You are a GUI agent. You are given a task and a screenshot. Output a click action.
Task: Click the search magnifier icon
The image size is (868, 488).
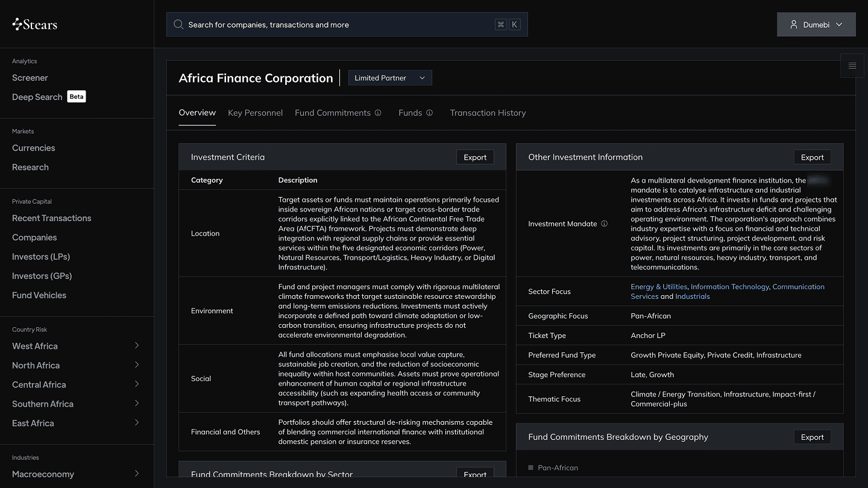coord(178,25)
